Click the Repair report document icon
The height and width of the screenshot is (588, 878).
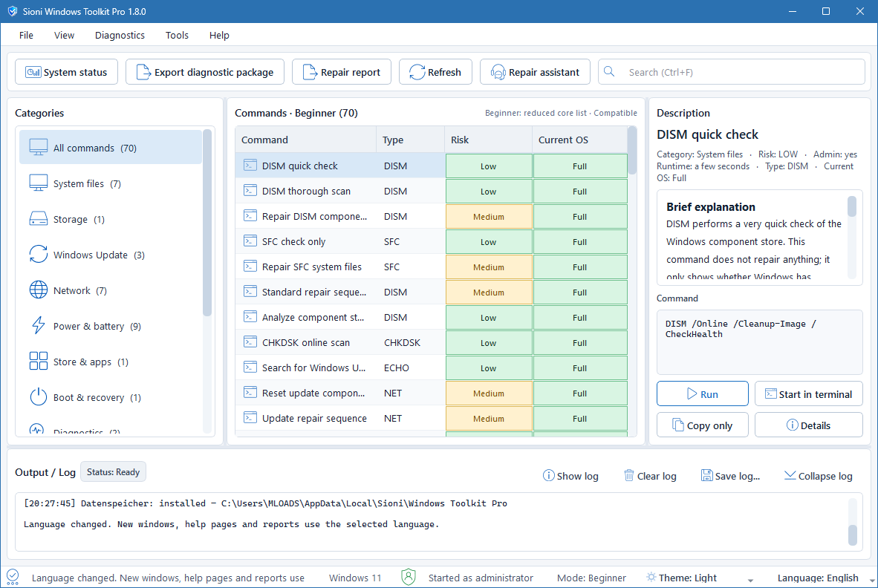310,72
